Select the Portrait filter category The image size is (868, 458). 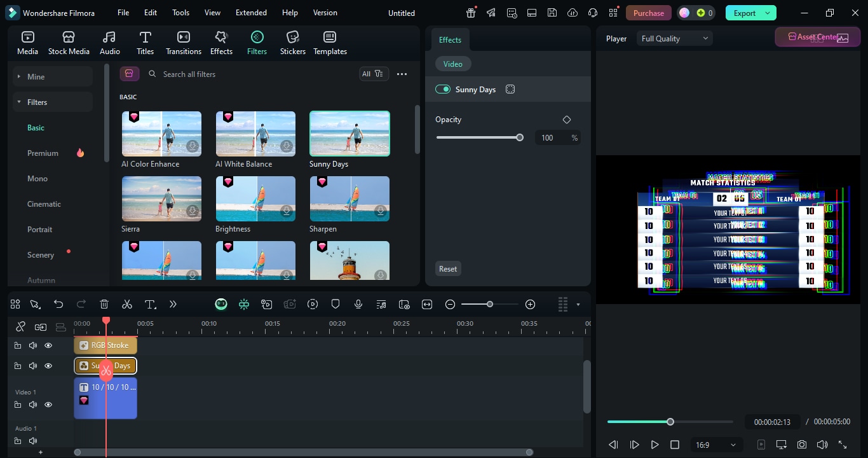coord(40,230)
